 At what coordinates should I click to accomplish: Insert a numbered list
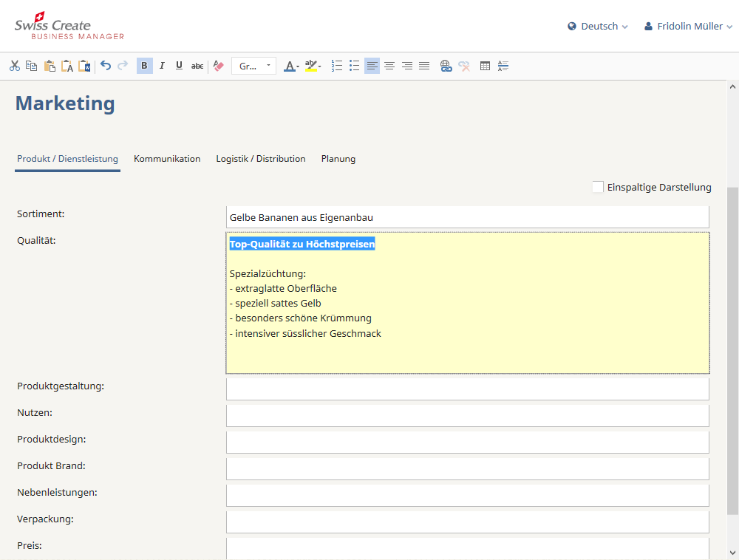(x=337, y=66)
